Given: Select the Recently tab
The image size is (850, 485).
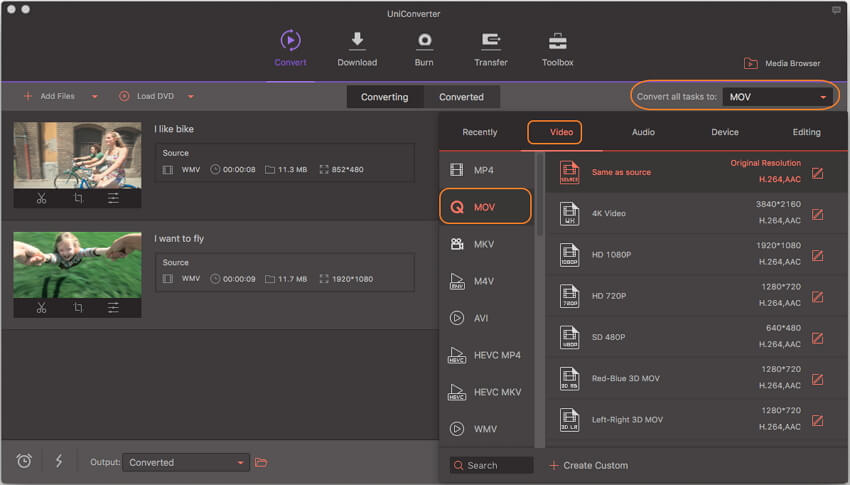Looking at the screenshot, I should [480, 132].
